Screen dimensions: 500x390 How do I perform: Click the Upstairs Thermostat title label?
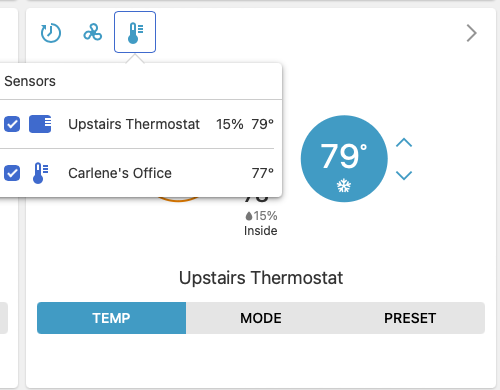(261, 278)
